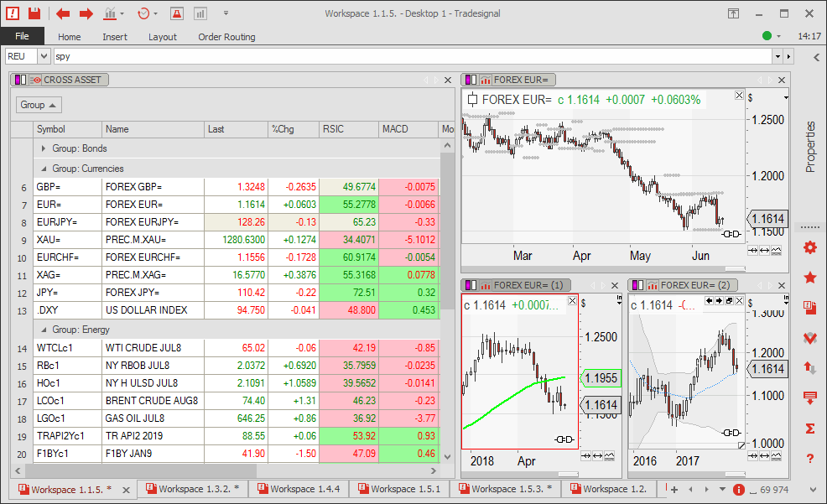827x504 pixels.
Task: Close the legend box in the FOREX EUR= (1) chart
Action: [572, 300]
